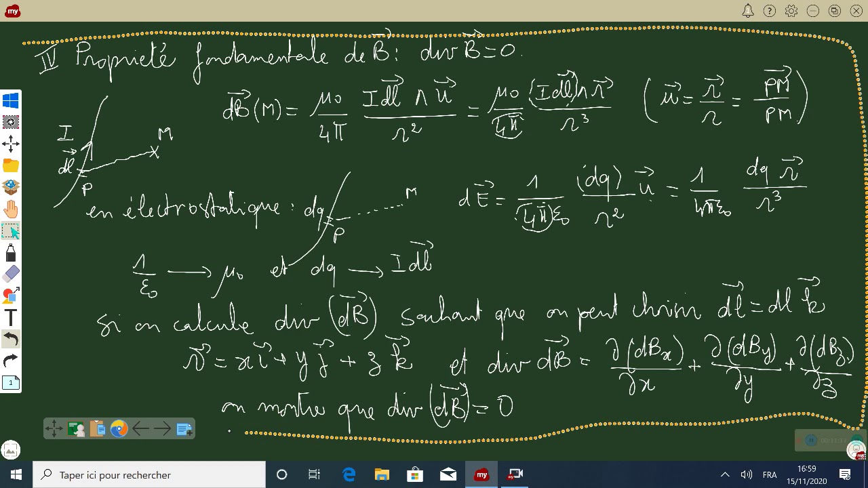Viewport: 868px width, 488px height.
Task: Click the Windows desktop icon in left toolbar
Action: [x=11, y=100]
